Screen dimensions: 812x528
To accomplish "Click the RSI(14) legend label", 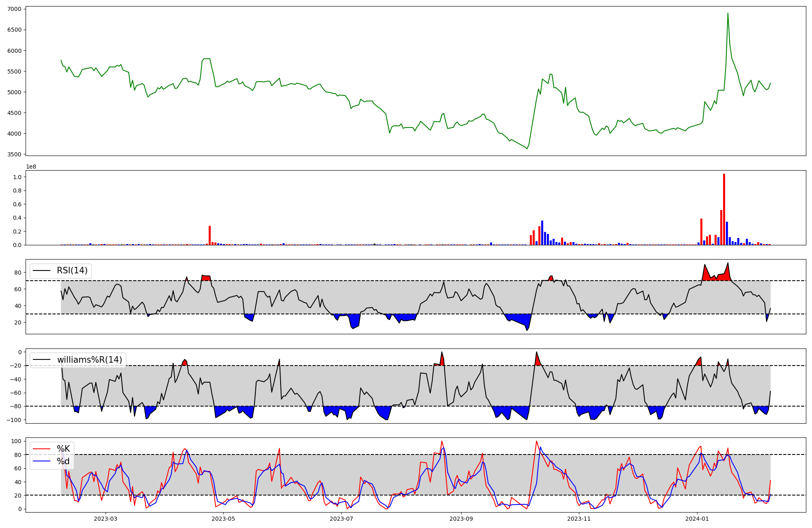I will [72, 270].
